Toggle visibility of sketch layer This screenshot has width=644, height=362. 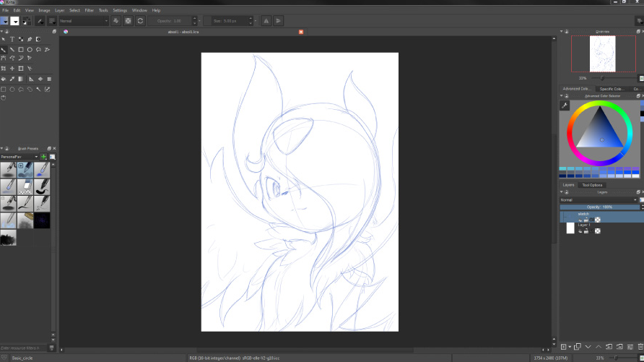point(580,220)
